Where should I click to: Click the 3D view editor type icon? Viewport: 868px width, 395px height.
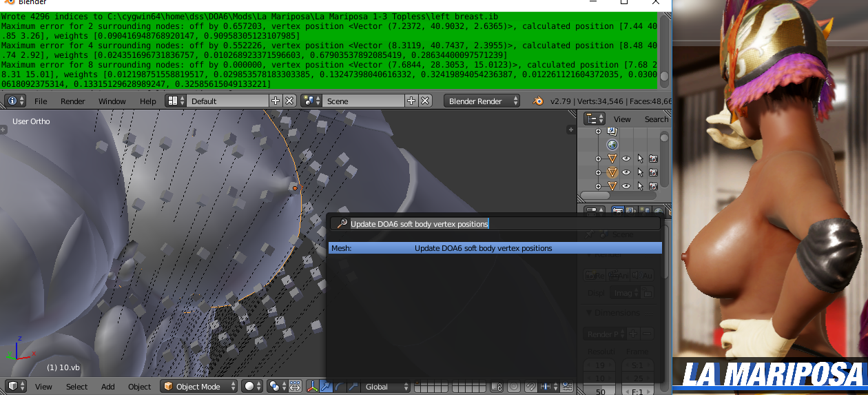click(x=15, y=386)
